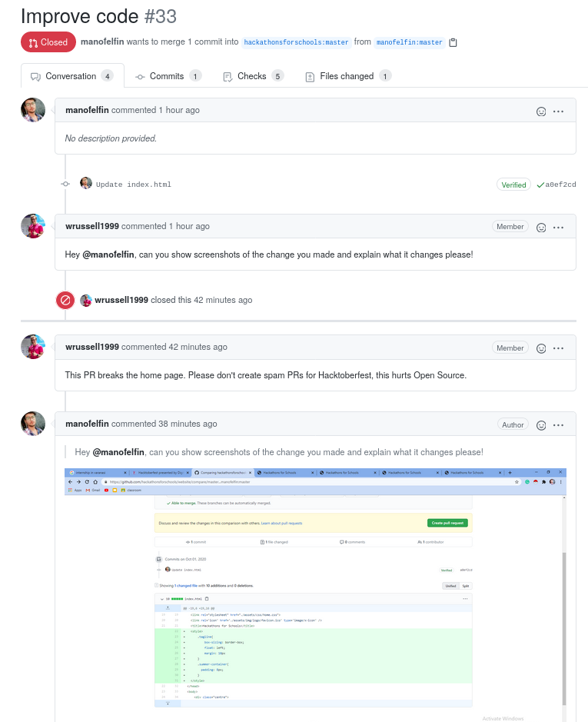The width and height of the screenshot is (588, 722).
Task: Click the commit icon beside Update index.html
Action: [x=65, y=184]
